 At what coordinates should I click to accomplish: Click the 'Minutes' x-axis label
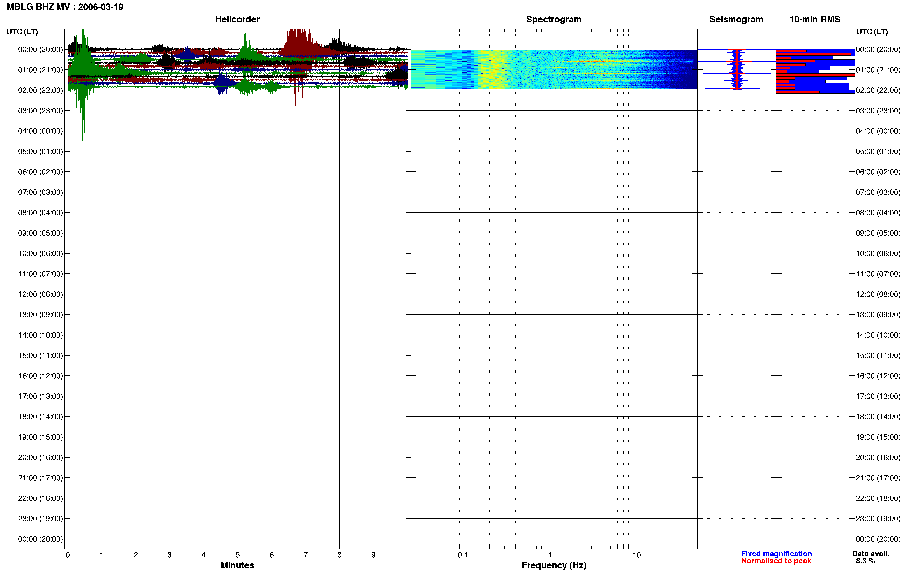click(x=237, y=565)
